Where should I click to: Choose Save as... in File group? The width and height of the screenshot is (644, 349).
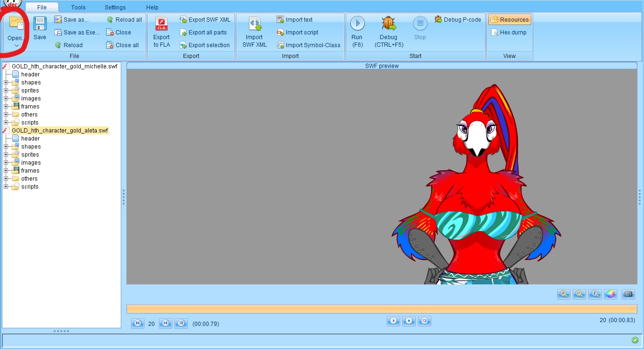coord(72,20)
